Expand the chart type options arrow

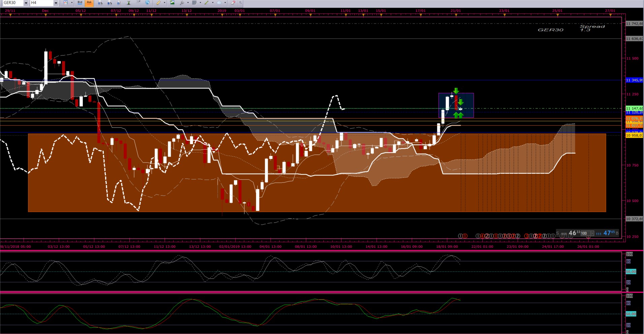72,3
